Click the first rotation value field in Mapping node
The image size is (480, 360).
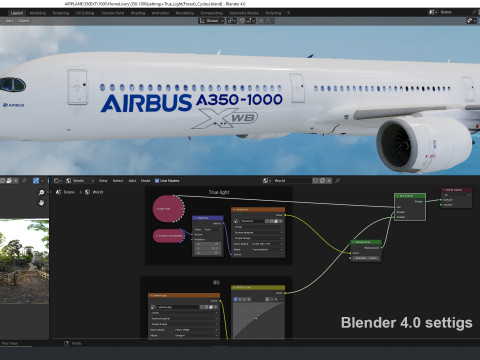pos(208,244)
